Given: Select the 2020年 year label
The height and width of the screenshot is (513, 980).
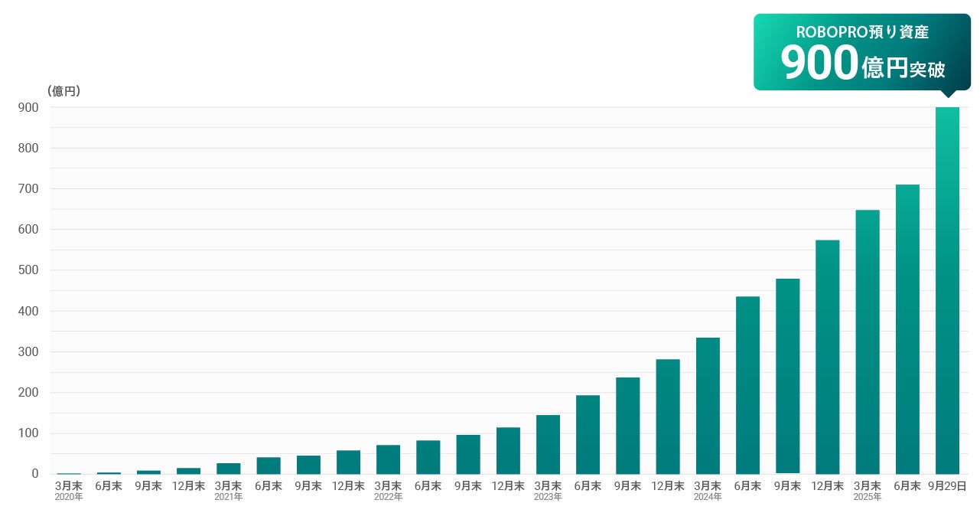Looking at the screenshot, I should pyautogui.click(x=69, y=497).
